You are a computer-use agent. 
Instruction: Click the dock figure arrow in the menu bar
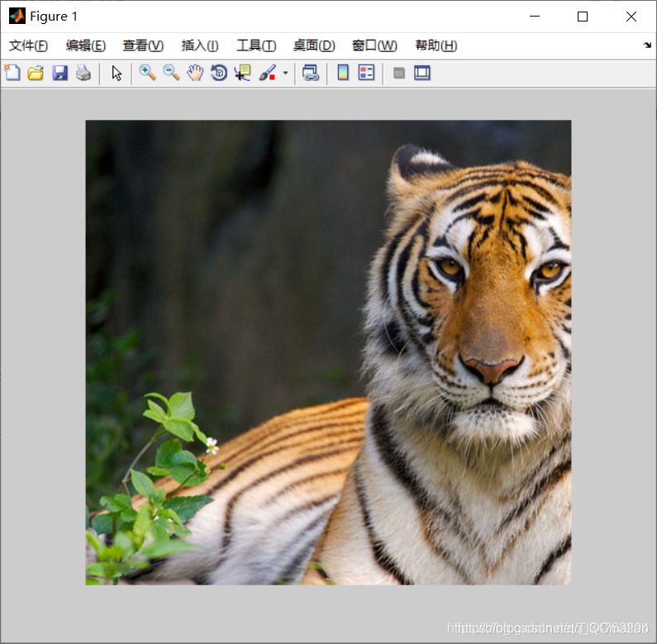coord(647,45)
